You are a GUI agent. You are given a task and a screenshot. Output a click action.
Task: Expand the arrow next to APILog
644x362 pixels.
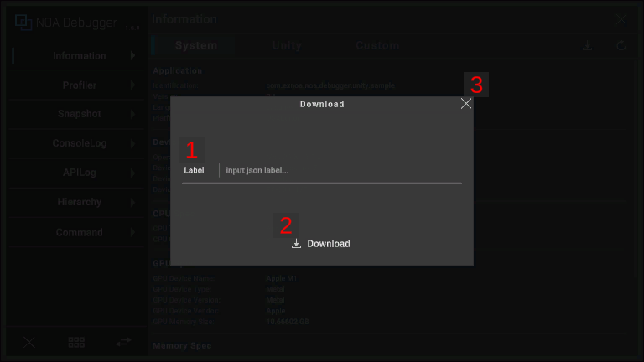132,173
